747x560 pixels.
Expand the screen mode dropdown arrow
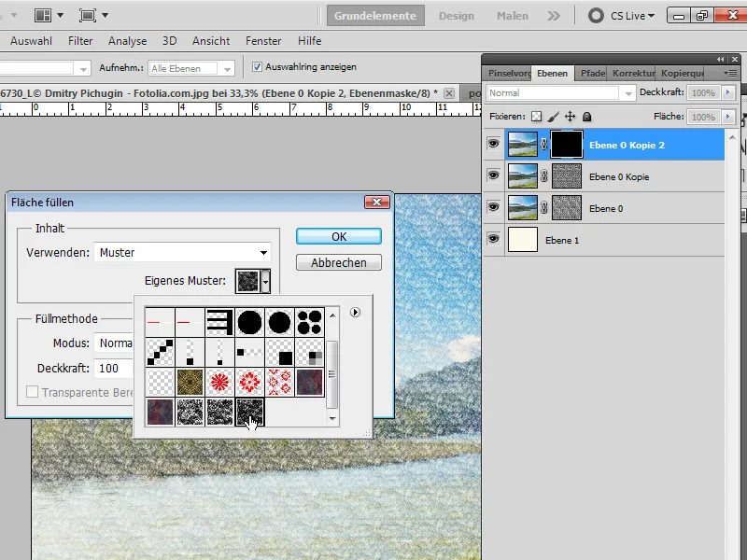click(105, 15)
